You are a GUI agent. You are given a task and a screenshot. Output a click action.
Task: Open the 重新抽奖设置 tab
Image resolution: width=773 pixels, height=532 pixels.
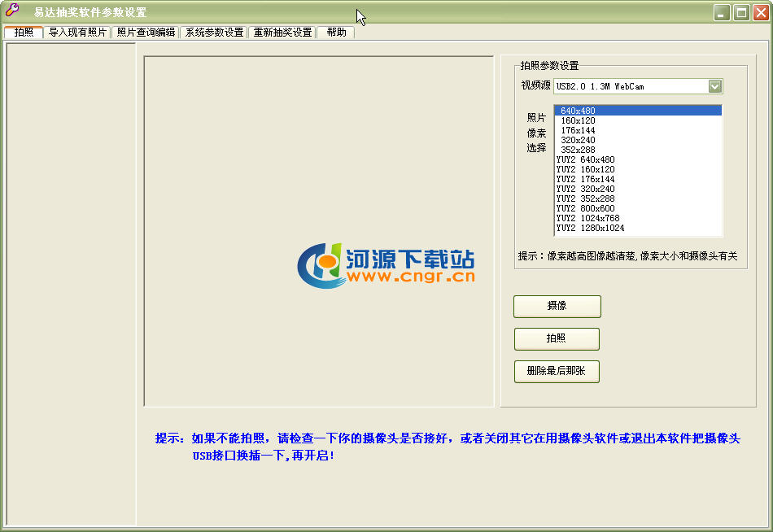[282, 33]
